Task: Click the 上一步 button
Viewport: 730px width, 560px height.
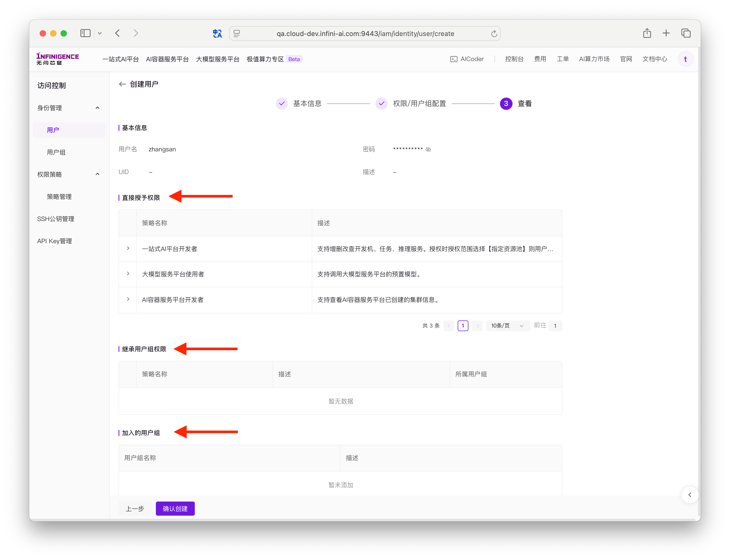Action: 135,509
